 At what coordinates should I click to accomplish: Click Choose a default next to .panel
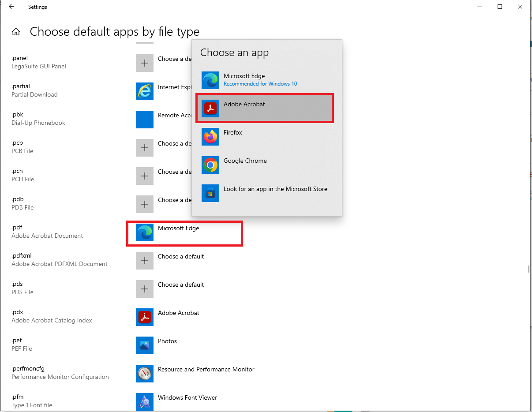[x=174, y=59]
